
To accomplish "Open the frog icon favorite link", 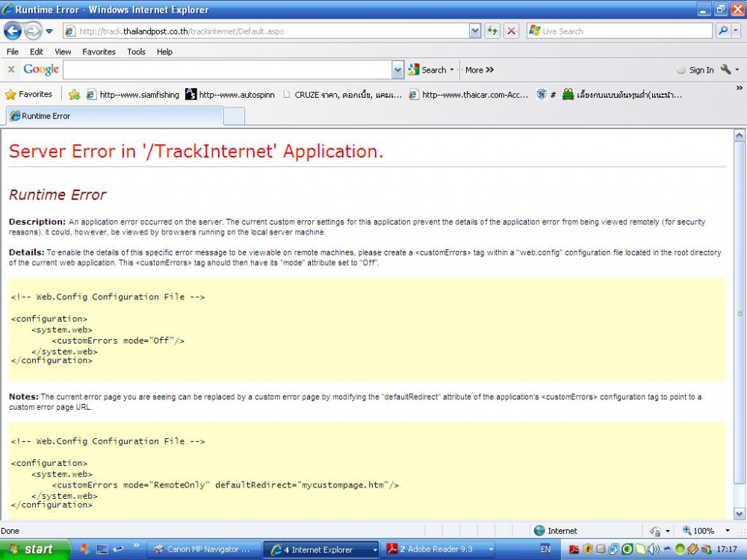I will (x=622, y=95).
